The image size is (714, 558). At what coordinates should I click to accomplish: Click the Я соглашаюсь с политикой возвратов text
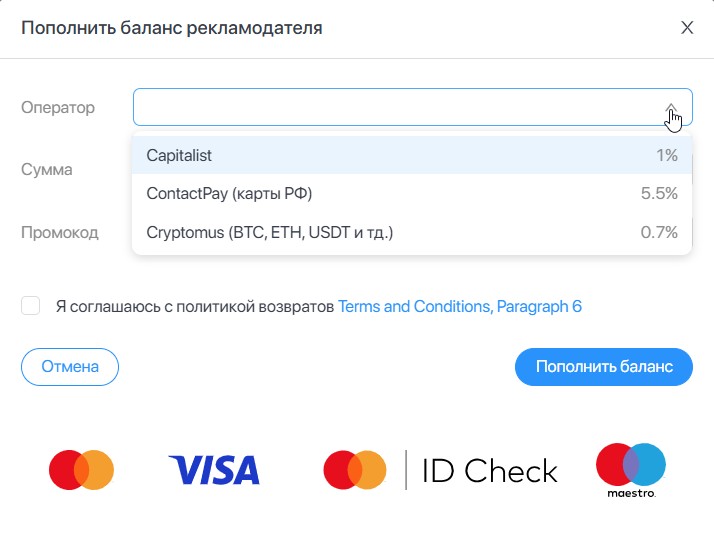[195, 306]
